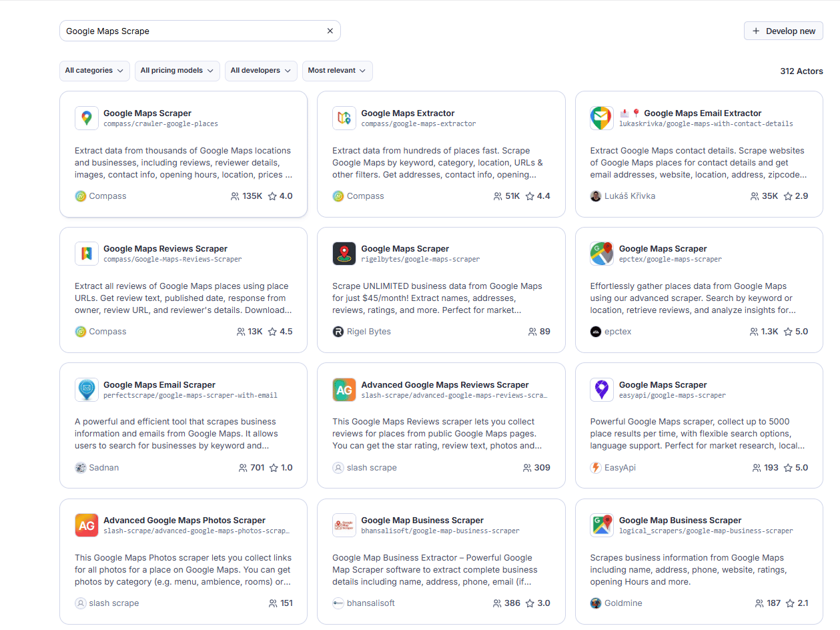Open the Most relevant sort dropdown
Image resolution: width=840 pixels, height=630 pixels.
pos(338,71)
